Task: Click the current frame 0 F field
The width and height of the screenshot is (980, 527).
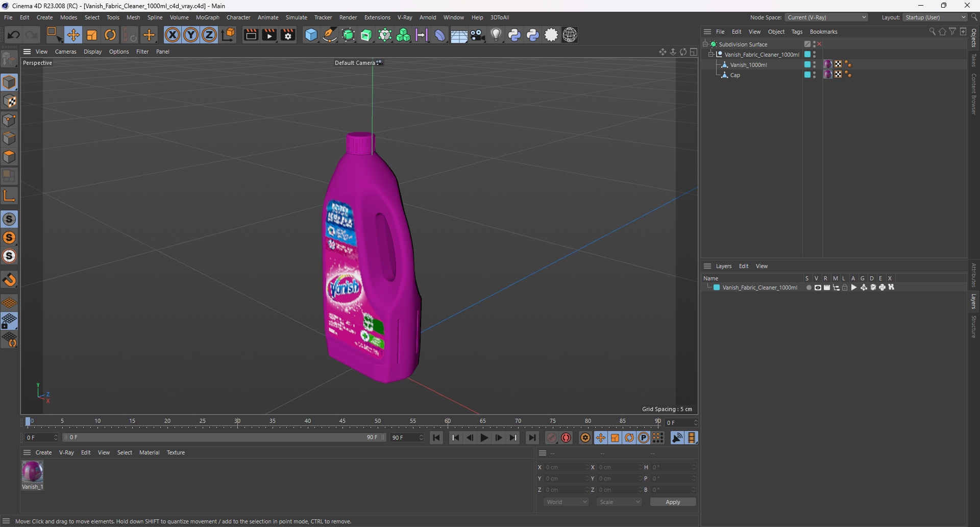Action: click(682, 423)
